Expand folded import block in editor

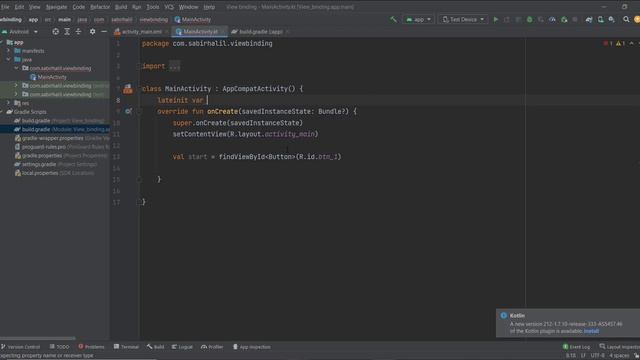174,66
